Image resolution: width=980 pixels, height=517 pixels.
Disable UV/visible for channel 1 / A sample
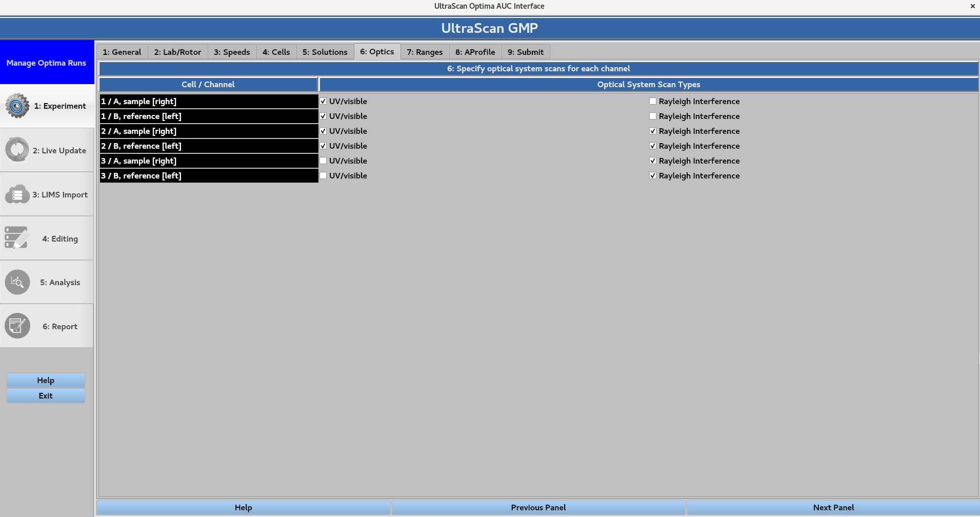323,101
